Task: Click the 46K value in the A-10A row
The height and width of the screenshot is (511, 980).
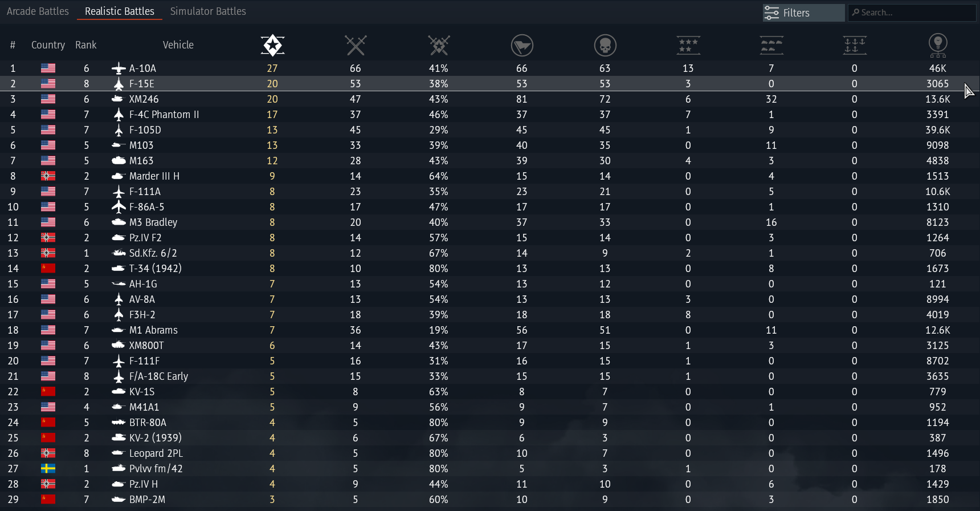Action: pos(938,68)
